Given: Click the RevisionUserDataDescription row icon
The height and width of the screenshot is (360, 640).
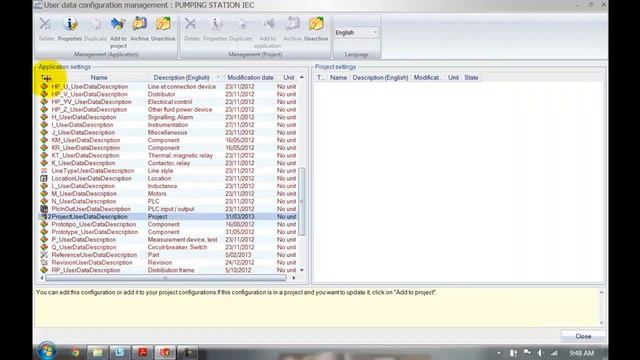Looking at the screenshot, I should 44,262.
